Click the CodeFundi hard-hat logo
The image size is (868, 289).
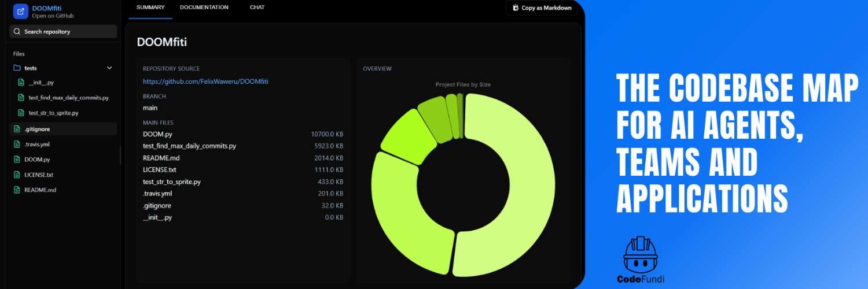pos(641,254)
